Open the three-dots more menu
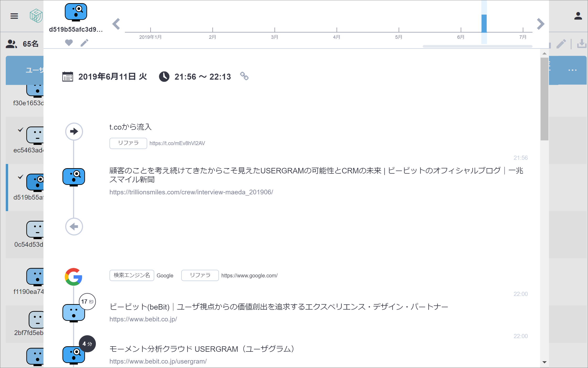 click(572, 70)
